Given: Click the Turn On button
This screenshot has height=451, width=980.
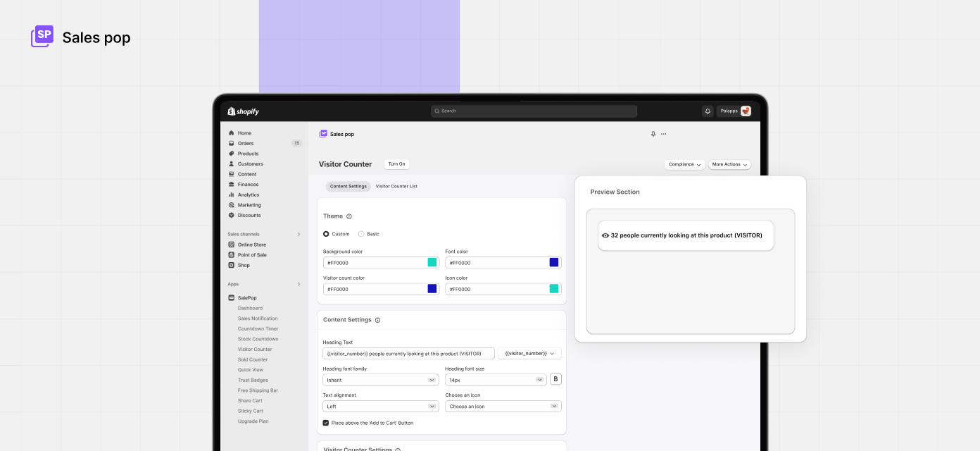Looking at the screenshot, I should pos(397,164).
